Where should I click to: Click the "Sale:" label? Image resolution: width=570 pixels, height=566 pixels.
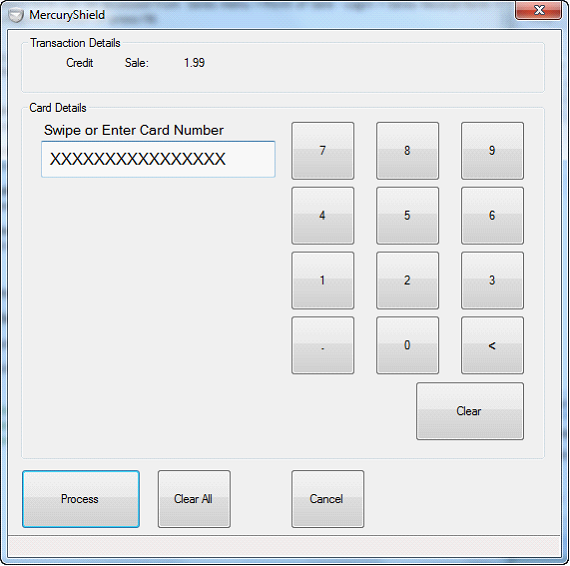137,63
